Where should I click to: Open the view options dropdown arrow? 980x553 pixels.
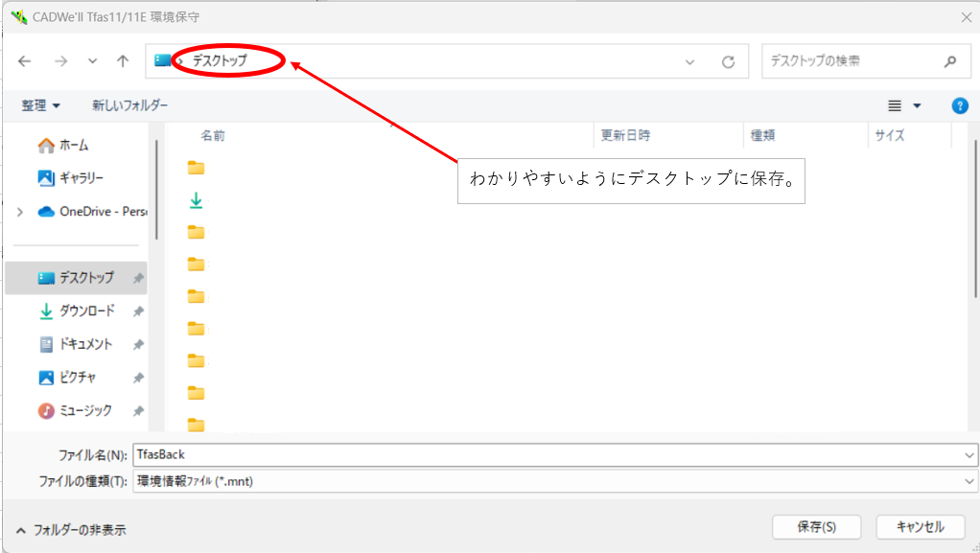(917, 106)
